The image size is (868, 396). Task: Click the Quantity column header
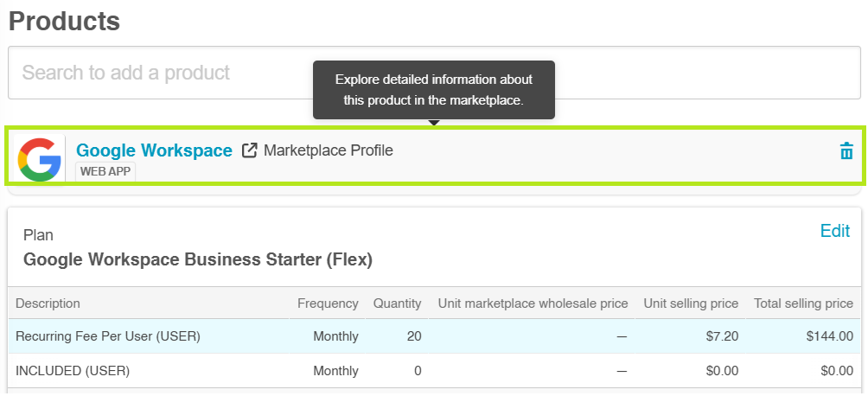pos(397,303)
